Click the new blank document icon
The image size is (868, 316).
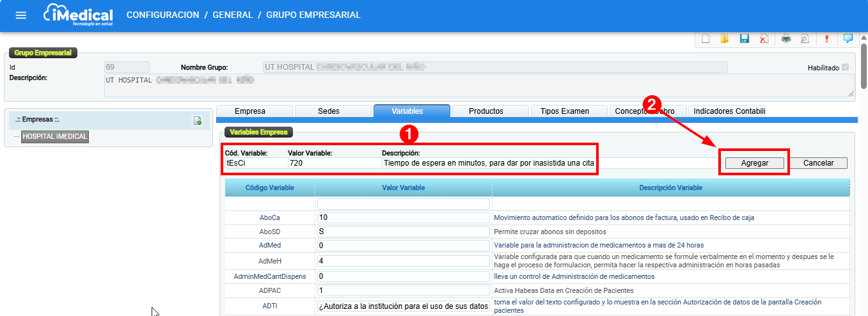click(x=706, y=39)
